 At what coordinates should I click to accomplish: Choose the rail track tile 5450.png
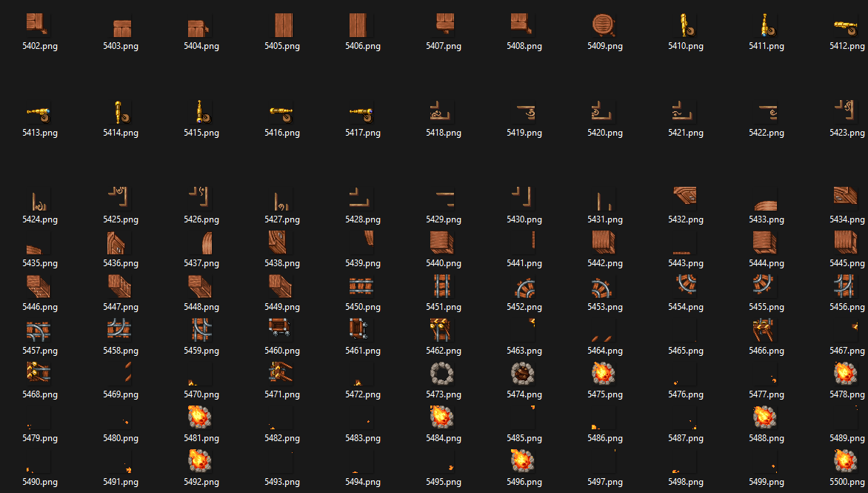[363, 286]
